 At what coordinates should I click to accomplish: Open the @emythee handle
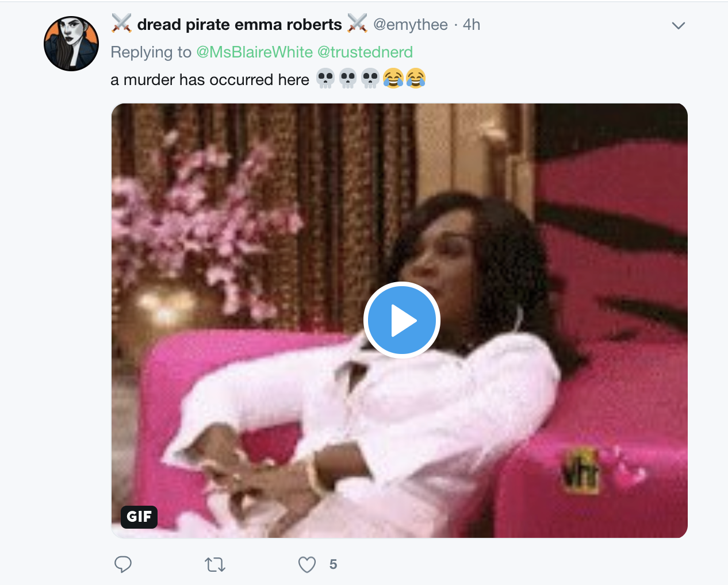[411, 25]
